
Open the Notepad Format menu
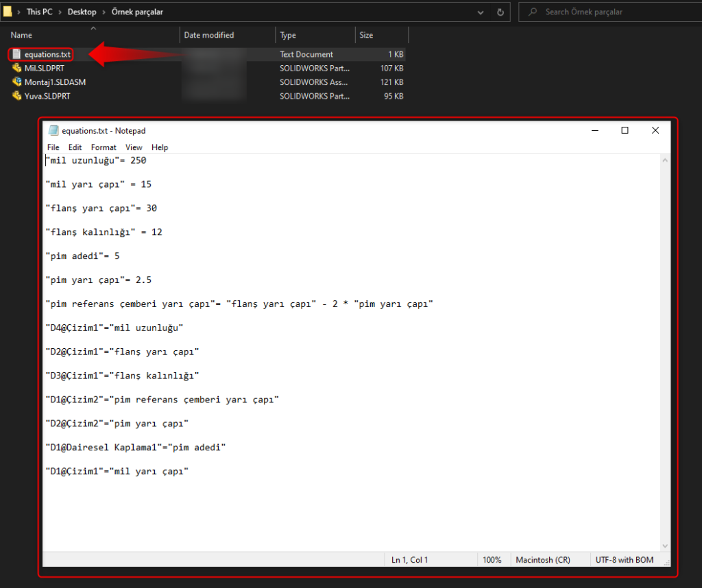click(104, 147)
